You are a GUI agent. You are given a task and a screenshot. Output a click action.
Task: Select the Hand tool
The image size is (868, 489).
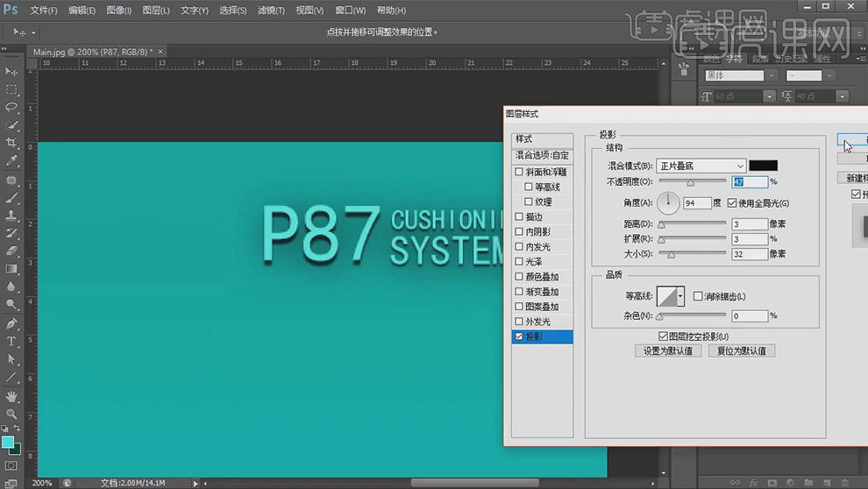coord(11,395)
